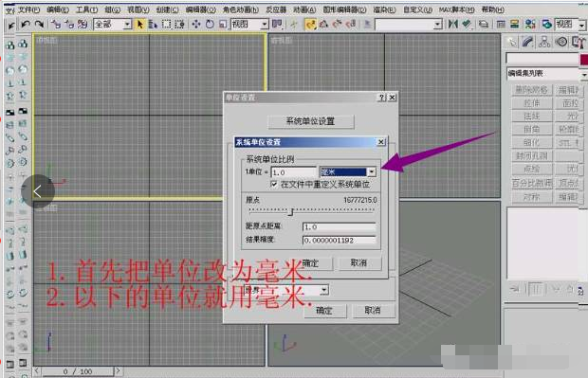The width and height of the screenshot is (588, 378).
Task: Toggle the 在文件中重定义系统单位 checkbox
Action: 274,184
